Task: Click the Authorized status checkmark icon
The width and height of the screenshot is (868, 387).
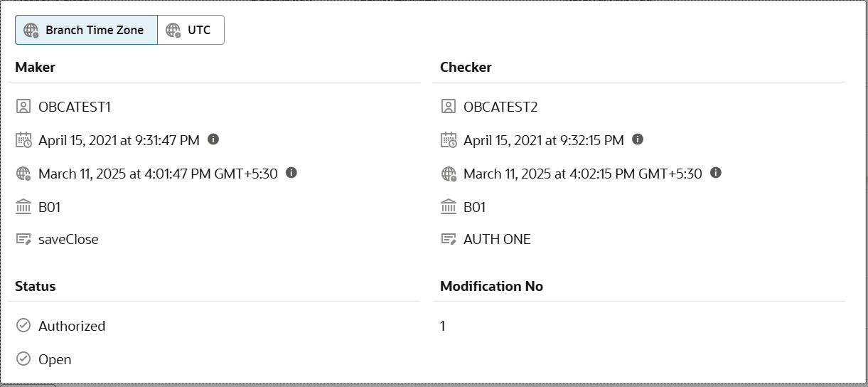Action: pyautogui.click(x=23, y=325)
